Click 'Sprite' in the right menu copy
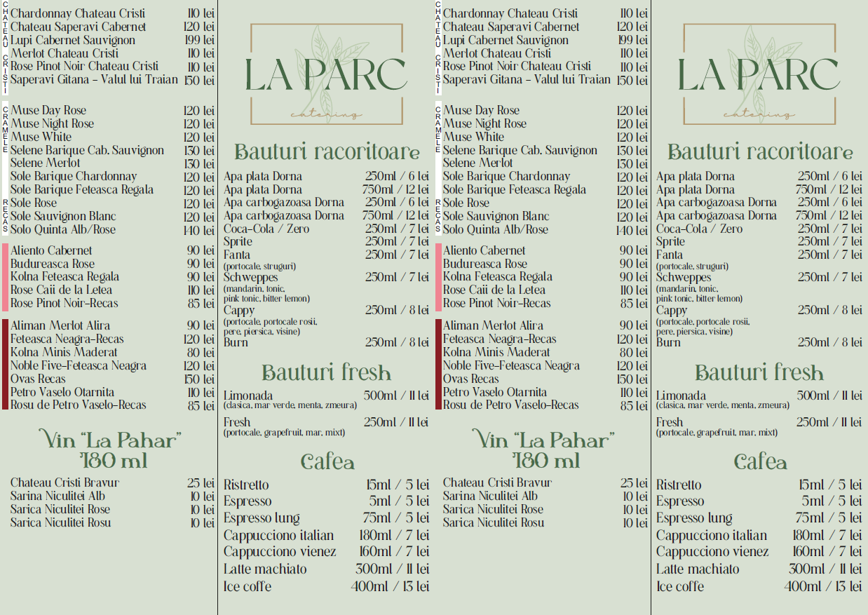 click(670, 241)
